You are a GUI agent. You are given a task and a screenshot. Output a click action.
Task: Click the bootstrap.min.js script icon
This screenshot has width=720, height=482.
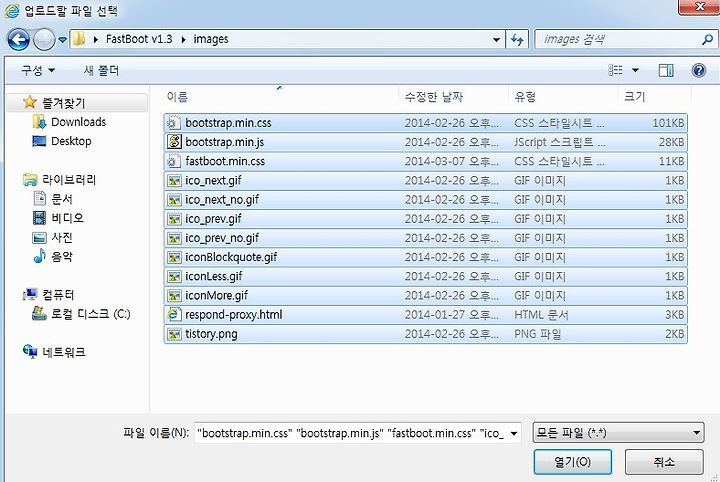(x=174, y=142)
